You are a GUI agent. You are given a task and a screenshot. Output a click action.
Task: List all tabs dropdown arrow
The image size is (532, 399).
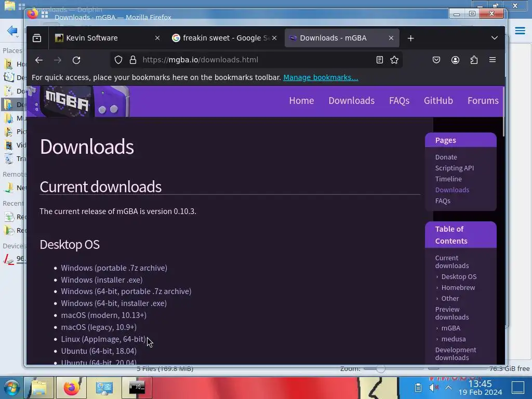click(x=495, y=38)
